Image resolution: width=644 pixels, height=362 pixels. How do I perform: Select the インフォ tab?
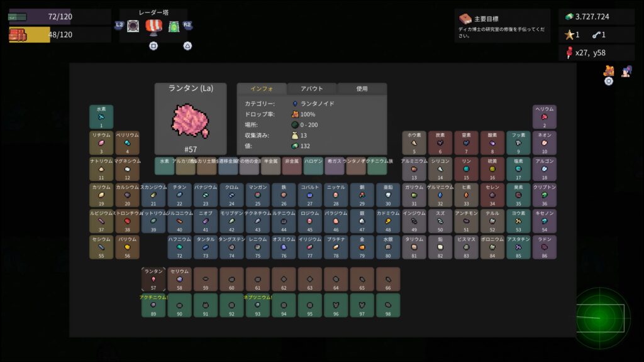[x=262, y=89]
